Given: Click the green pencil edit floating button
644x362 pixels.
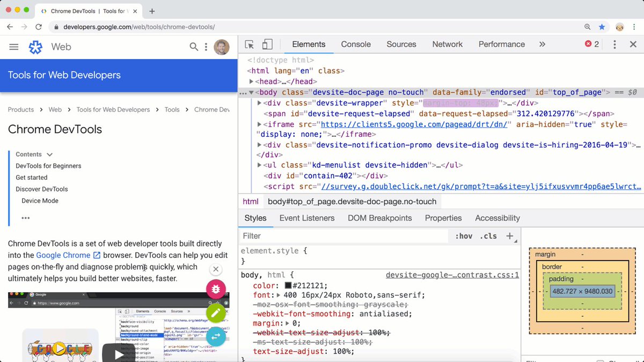Looking at the screenshot, I should (x=216, y=313).
